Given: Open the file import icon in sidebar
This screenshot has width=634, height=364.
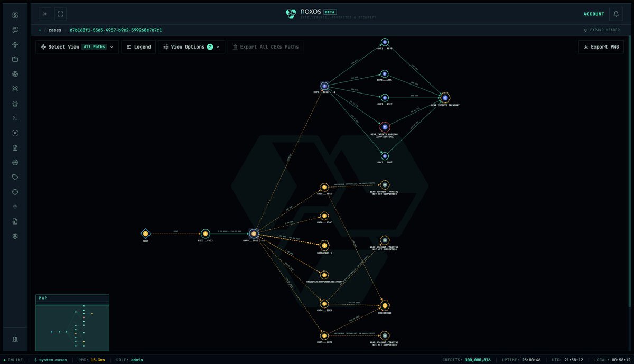Looking at the screenshot, I should pyautogui.click(x=15, y=221).
